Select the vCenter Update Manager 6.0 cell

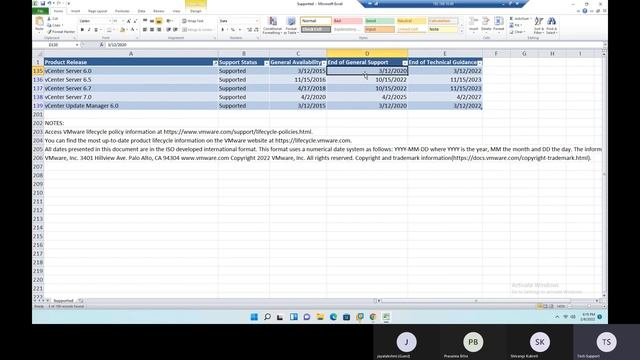131,106
